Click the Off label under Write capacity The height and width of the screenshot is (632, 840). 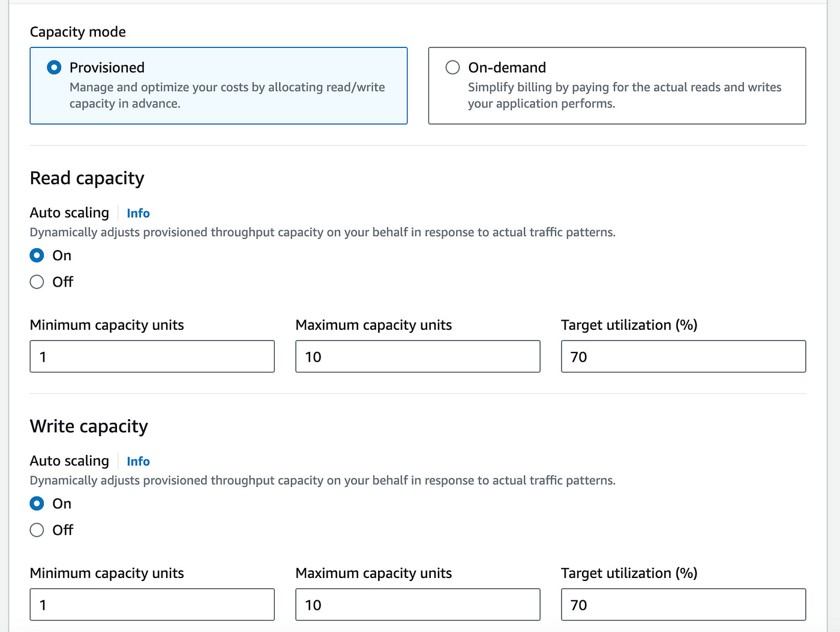click(x=63, y=530)
